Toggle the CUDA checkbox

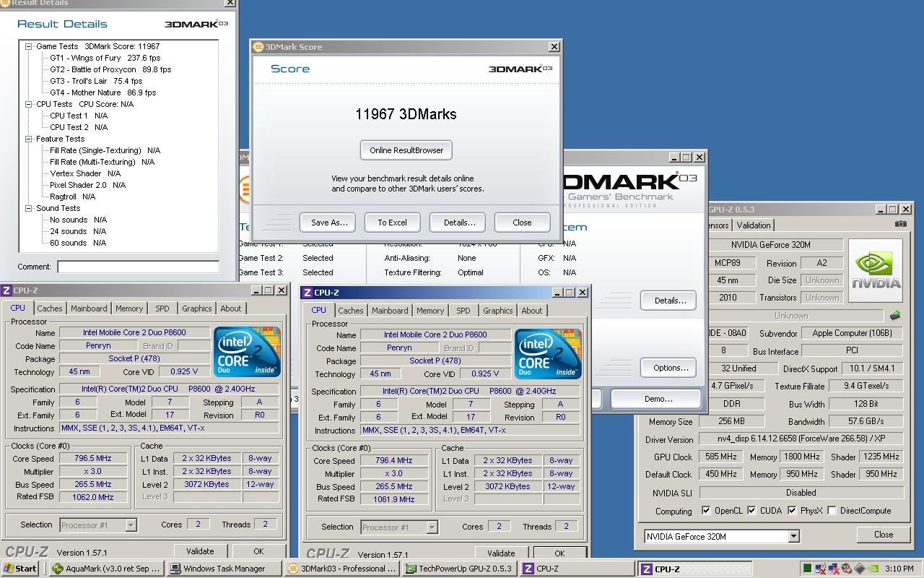[751, 511]
